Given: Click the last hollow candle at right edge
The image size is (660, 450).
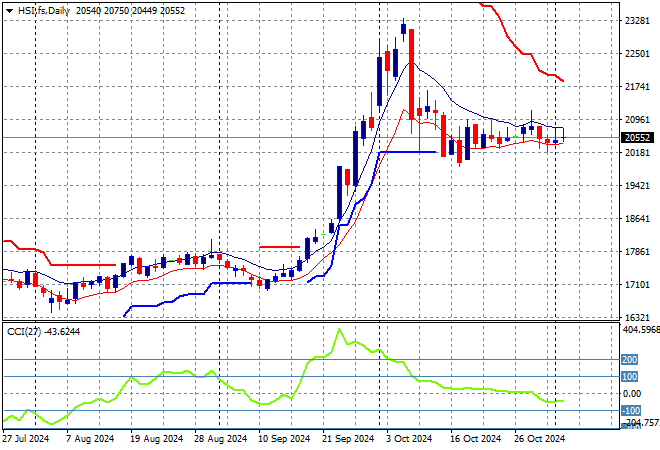Looking at the screenshot, I should point(557,134).
